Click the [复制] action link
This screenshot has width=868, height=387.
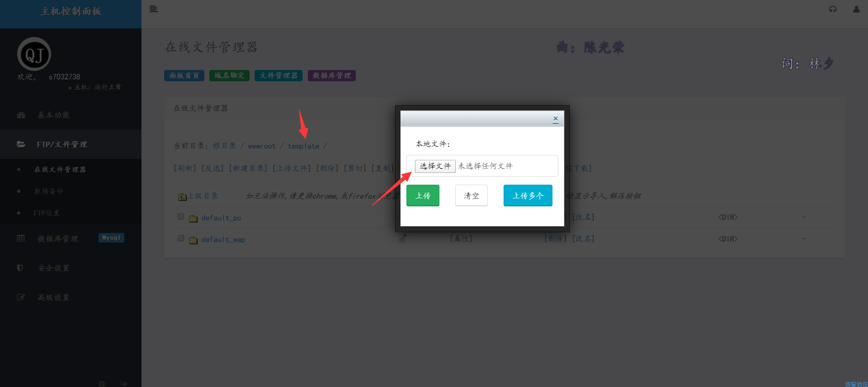383,168
